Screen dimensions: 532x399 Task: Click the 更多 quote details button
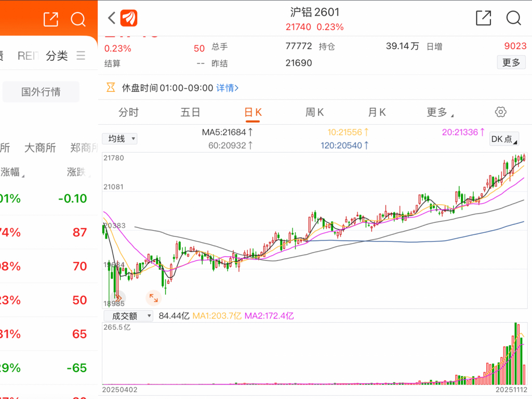coord(511,62)
